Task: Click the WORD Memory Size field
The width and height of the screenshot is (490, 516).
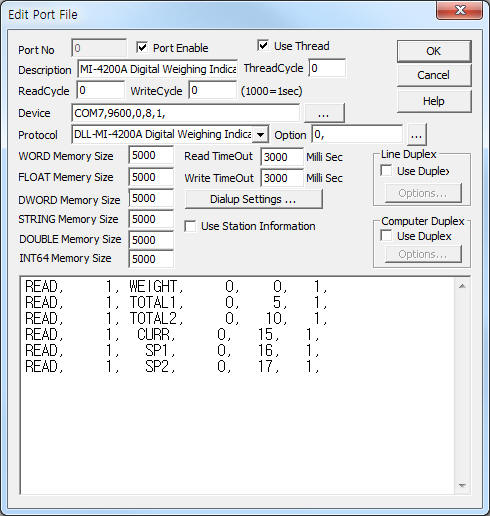Action: [x=151, y=155]
